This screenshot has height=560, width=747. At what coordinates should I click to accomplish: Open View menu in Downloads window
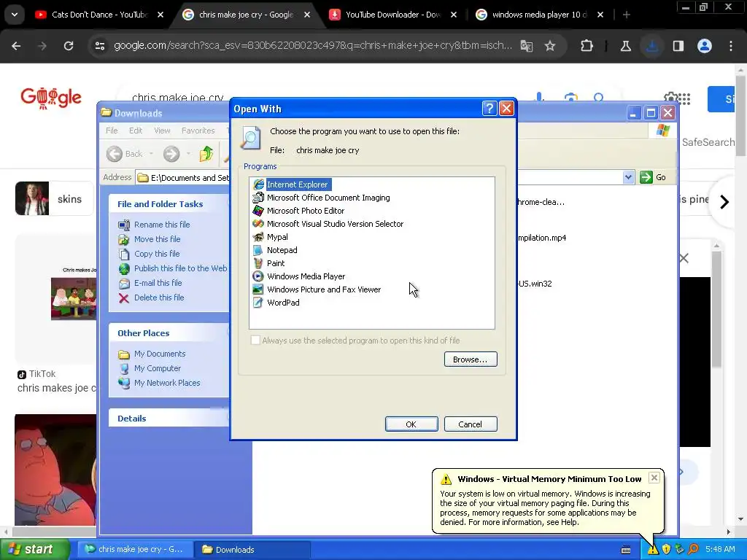162,131
